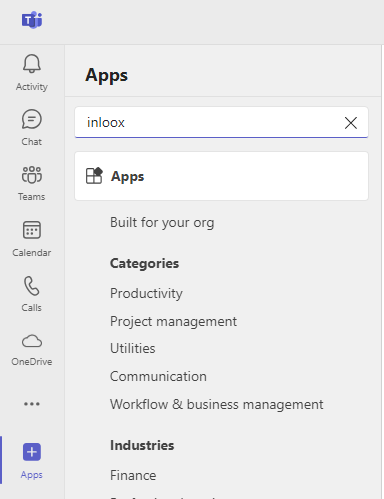Open the Activity bell icon

click(x=32, y=63)
